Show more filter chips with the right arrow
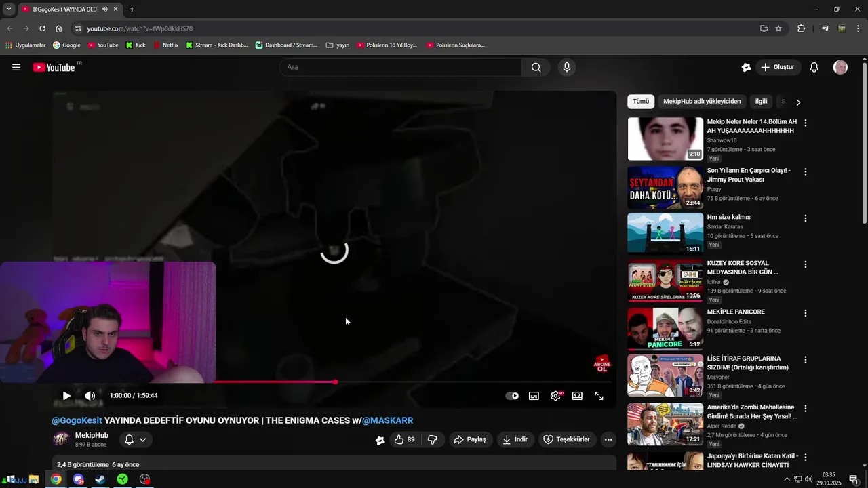Image resolution: width=868 pixels, height=488 pixels. [x=798, y=102]
